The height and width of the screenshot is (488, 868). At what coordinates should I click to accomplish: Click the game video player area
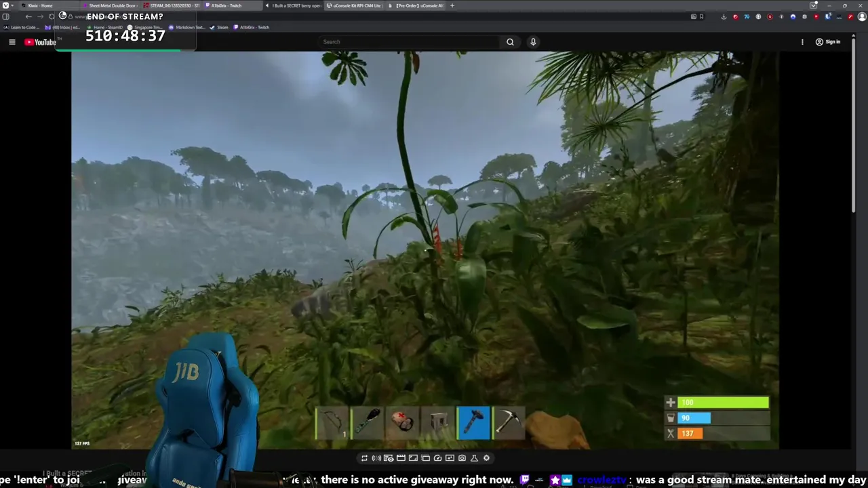click(x=425, y=250)
